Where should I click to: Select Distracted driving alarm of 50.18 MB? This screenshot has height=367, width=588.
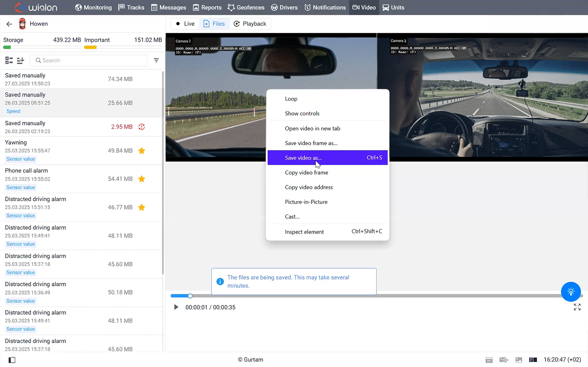(x=81, y=292)
